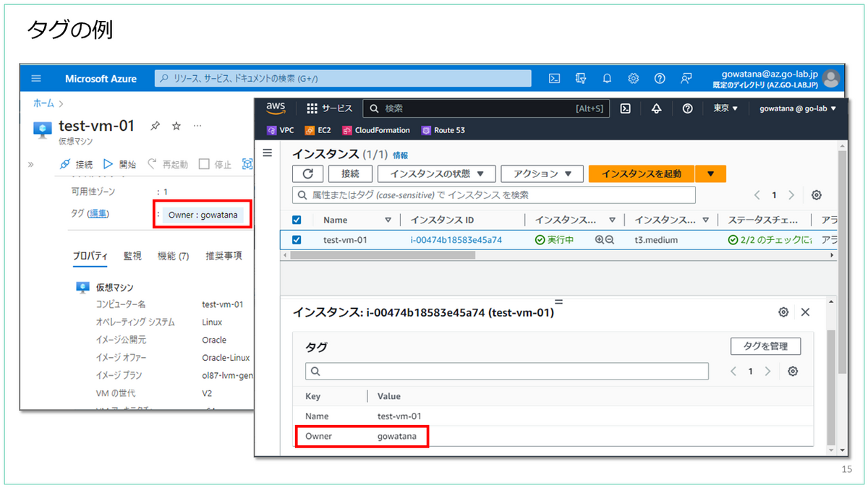Click the インスタンスを起動 button
The width and height of the screenshot is (868, 488).
[642, 174]
